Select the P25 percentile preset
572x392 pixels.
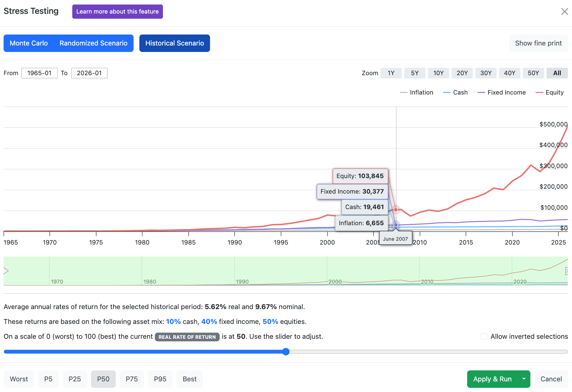pos(75,379)
